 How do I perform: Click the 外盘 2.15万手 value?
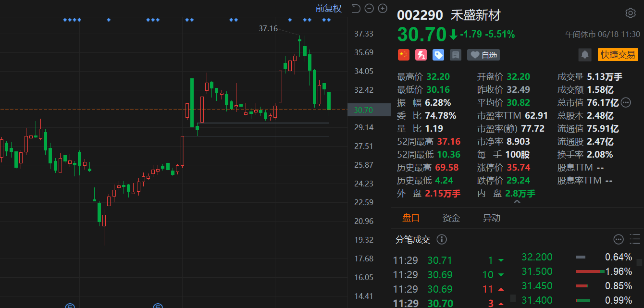(443, 193)
